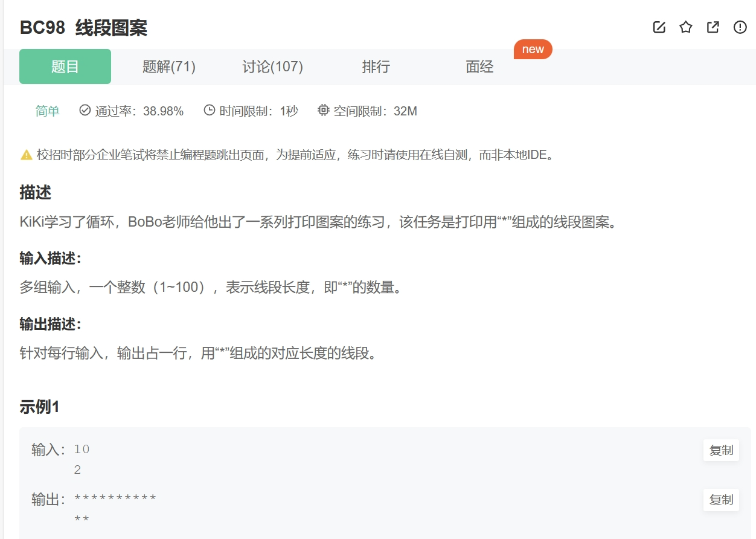Image resolution: width=756 pixels, height=539 pixels.
Task: Click the orange new badge
Action: pos(533,50)
